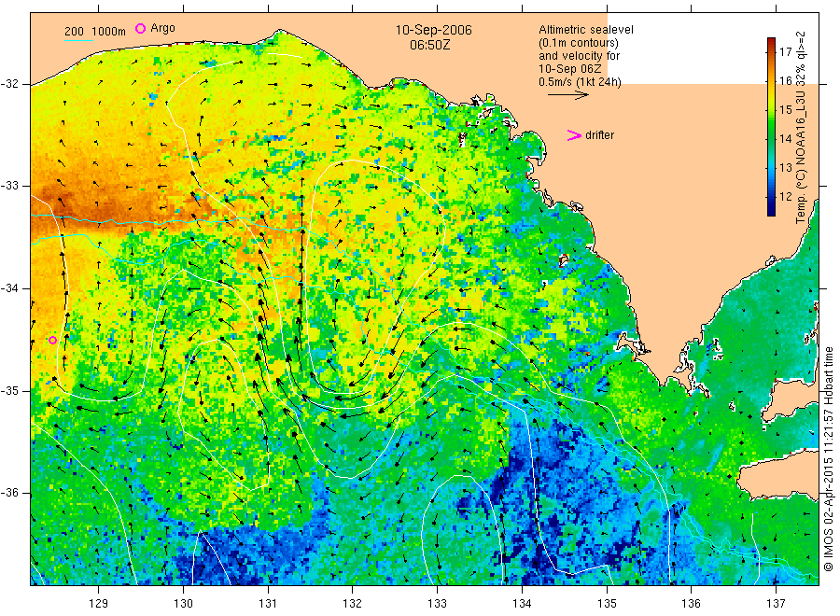The height and width of the screenshot is (616, 840).
Task: Click the colorbar value 17
Action: [x=785, y=52]
